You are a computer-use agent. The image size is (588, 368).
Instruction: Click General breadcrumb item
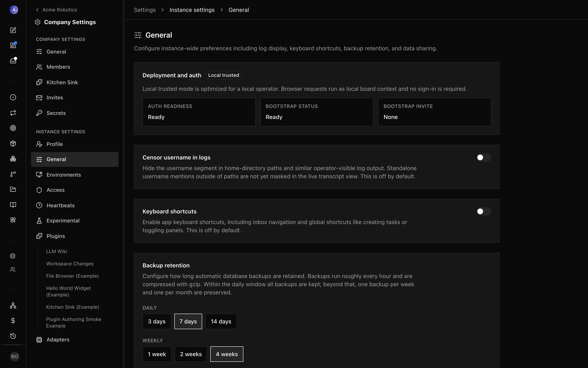(239, 10)
